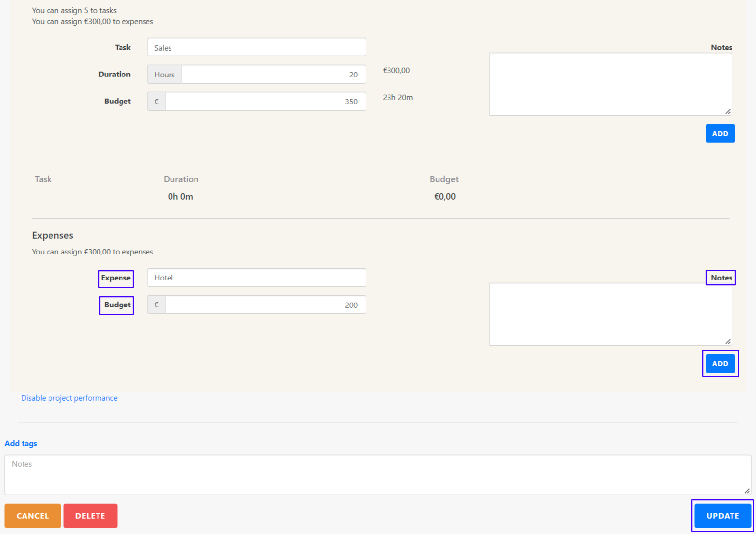Click the Hours unit label on Duration

click(x=164, y=75)
